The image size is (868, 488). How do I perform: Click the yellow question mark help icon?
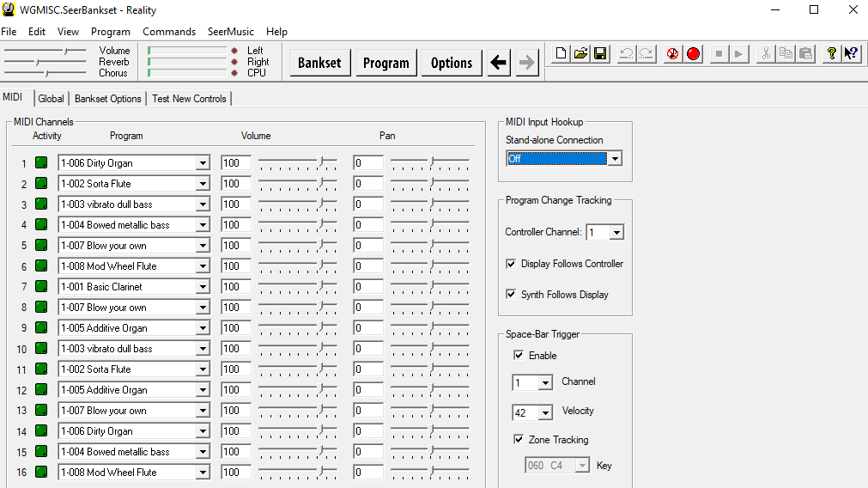point(831,53)
